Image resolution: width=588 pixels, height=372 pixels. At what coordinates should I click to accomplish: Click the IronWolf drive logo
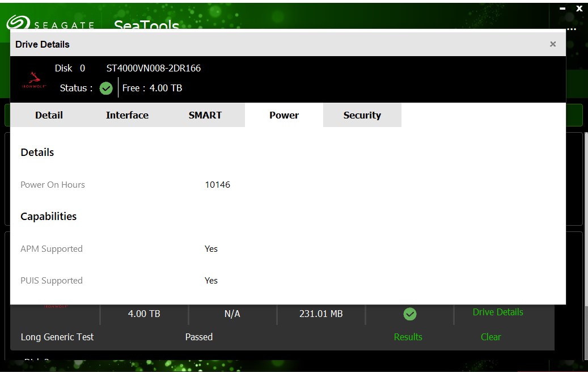click(33, 78)
